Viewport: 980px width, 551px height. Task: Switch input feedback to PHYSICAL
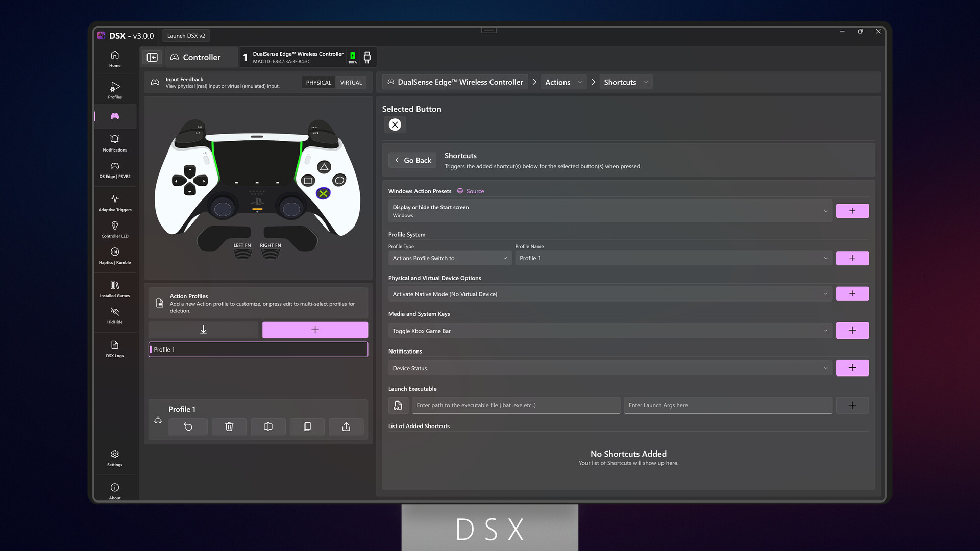318,82
